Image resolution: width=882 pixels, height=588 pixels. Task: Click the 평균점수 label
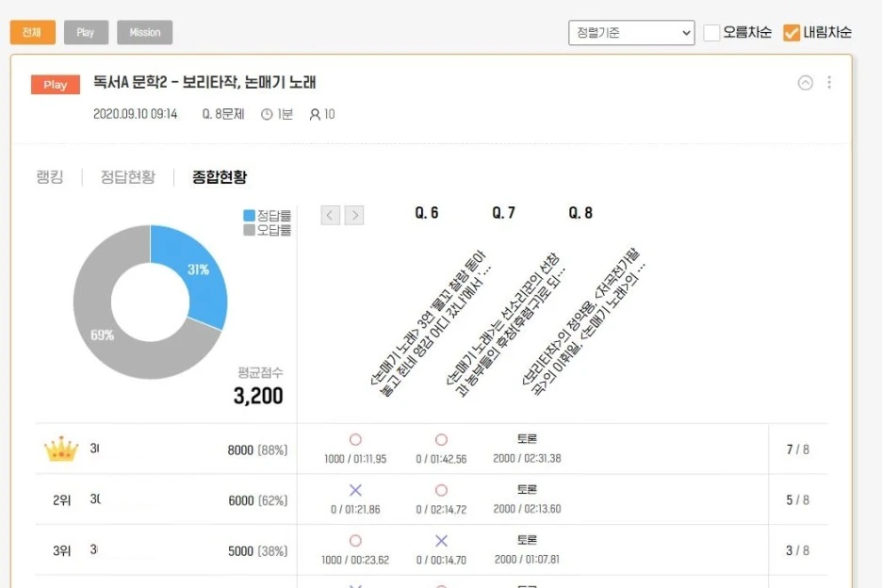pos(260,372)
